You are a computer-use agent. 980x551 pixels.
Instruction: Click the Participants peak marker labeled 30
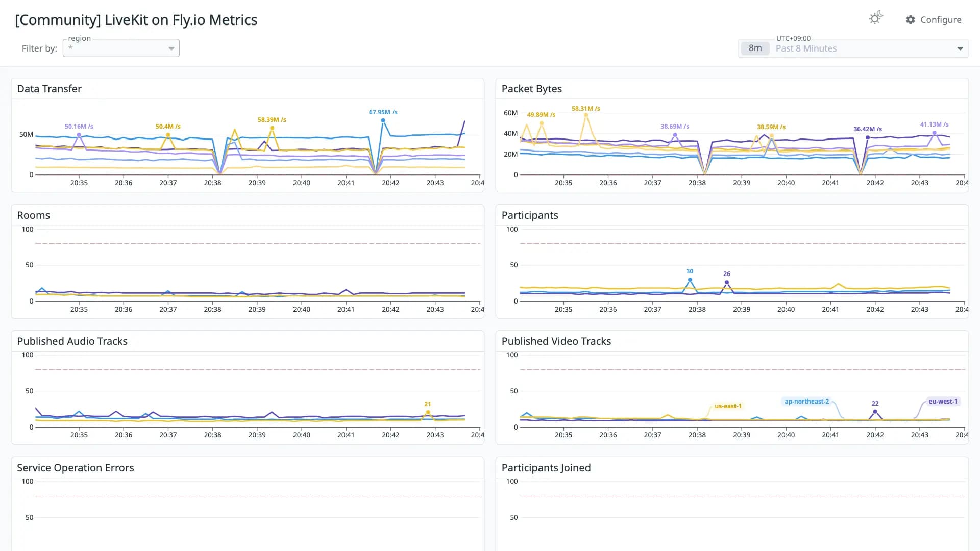[690, 280]
